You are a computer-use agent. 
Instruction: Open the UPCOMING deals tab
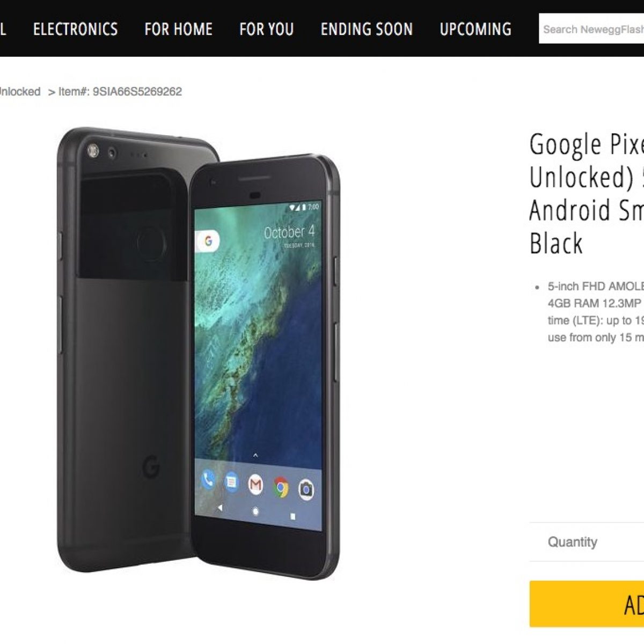[475, 29]
